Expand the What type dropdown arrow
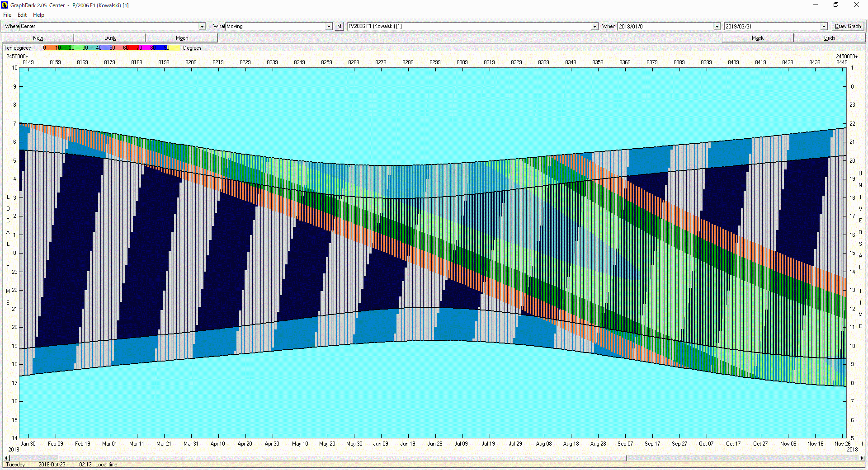The image size is (868, 470). click(x=329, y=27)
